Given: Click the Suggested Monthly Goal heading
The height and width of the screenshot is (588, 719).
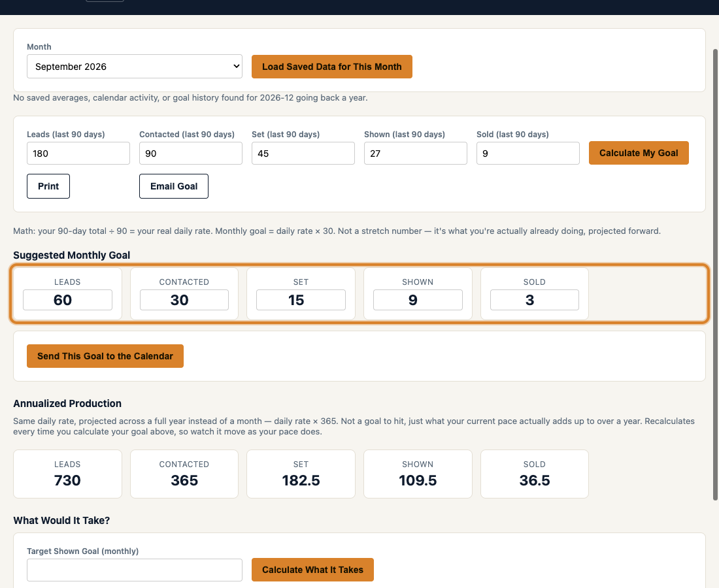Looking at the screenshot, I should pyautogui.click(x=71, y=255).
